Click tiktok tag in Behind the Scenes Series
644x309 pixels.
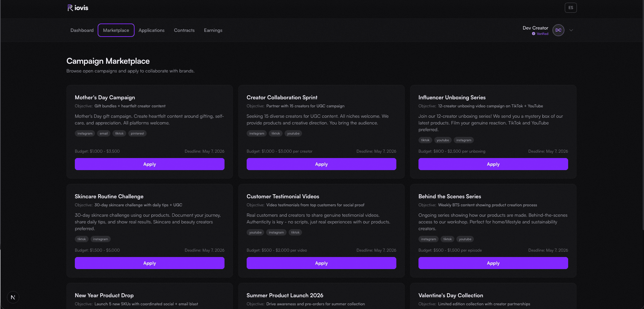point(447,239)
